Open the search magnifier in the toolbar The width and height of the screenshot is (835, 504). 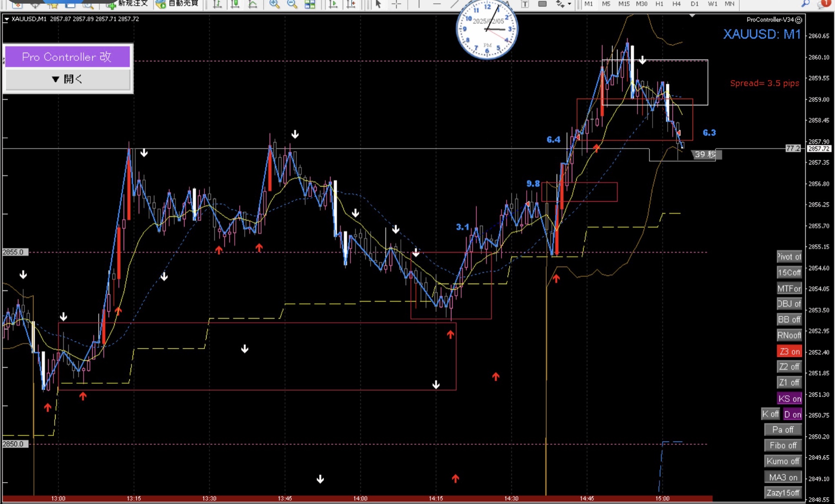(x=805, y=3)
